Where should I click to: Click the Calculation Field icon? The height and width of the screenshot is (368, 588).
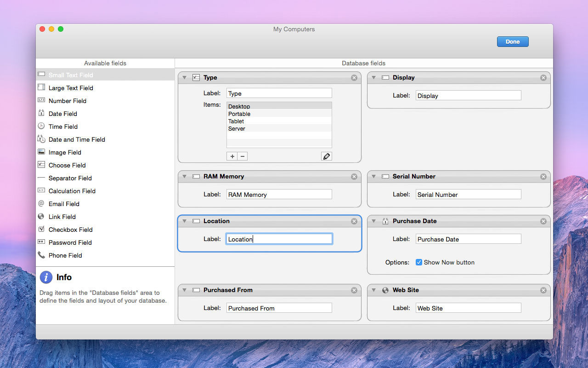click(x=41, y=190)
